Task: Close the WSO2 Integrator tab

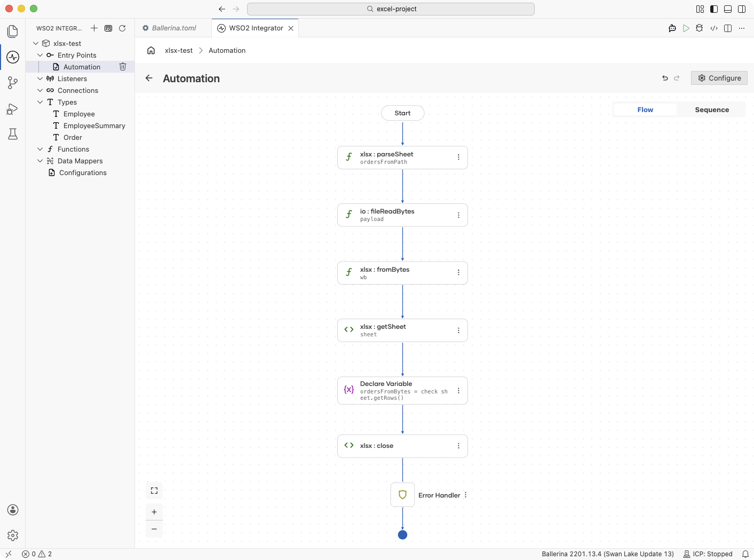Action: (x=291, y=28)
